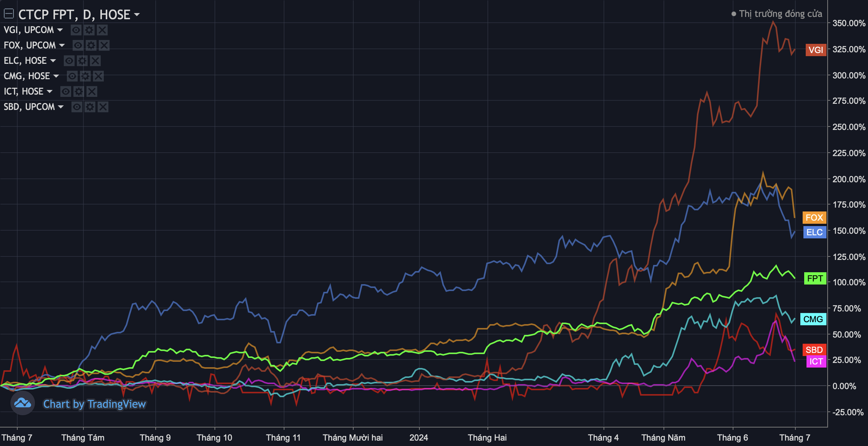The image size is (868, 446).
Task: Select the CMG price label tag
Action: (x=813, y=319)
